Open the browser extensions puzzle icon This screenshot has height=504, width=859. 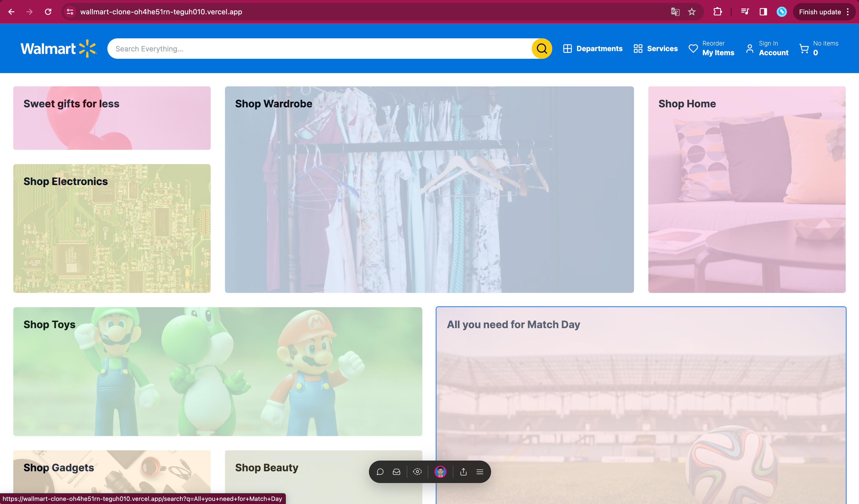tap(718, 12)
